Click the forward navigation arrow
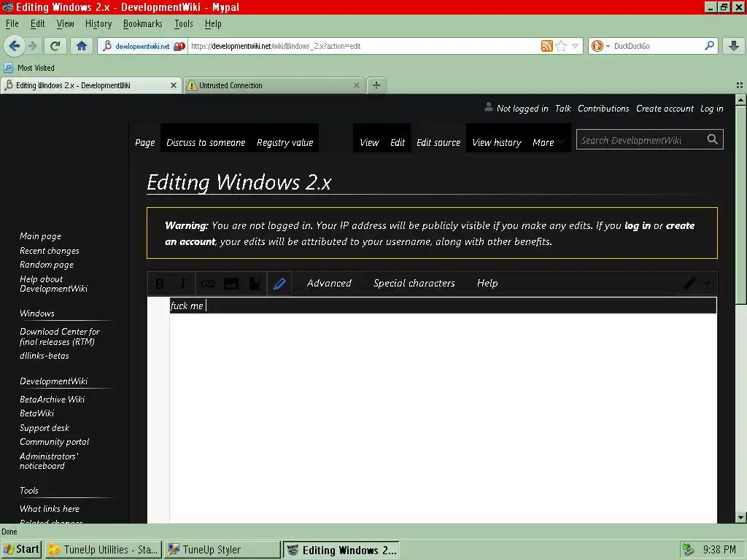Viewport: 747px width, 560px height. point(32,46)
